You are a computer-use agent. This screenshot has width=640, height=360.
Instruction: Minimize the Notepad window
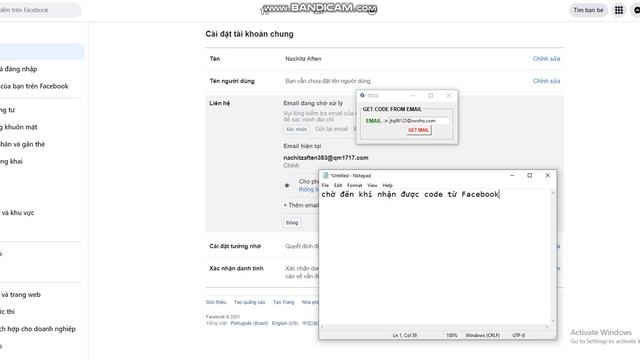512,176
